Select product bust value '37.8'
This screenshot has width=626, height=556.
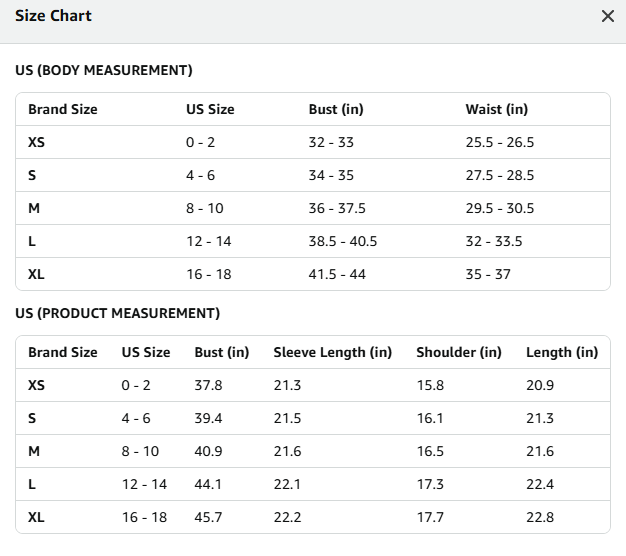click(x=208, y=385)
